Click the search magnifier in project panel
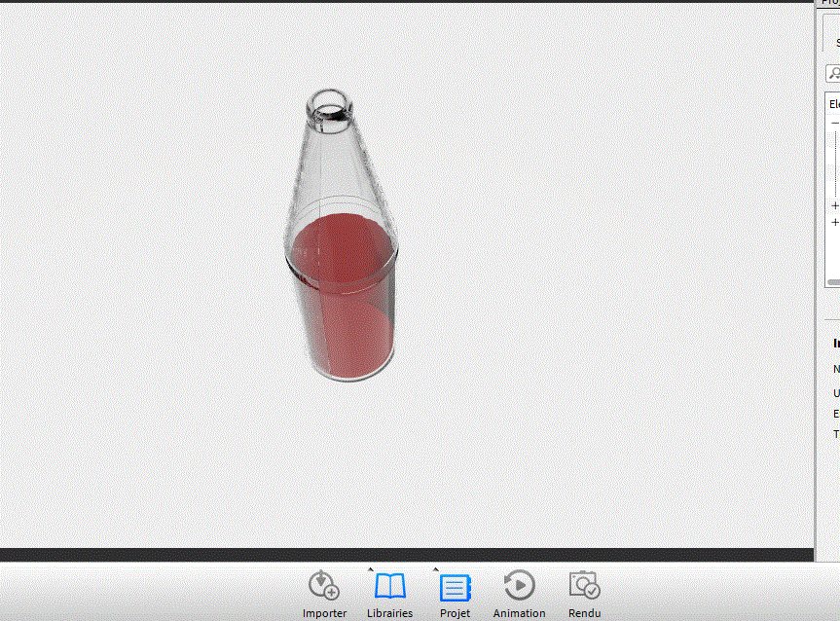The image size is (840, 621). coord(833,73)
